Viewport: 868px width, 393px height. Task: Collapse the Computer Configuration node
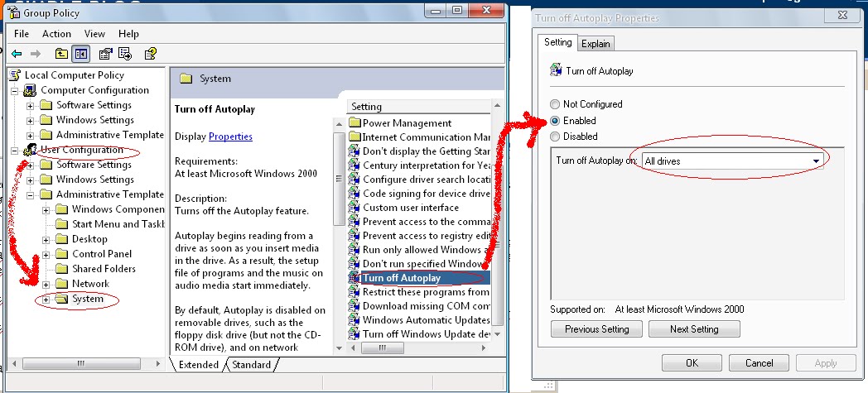click(15, 91)
